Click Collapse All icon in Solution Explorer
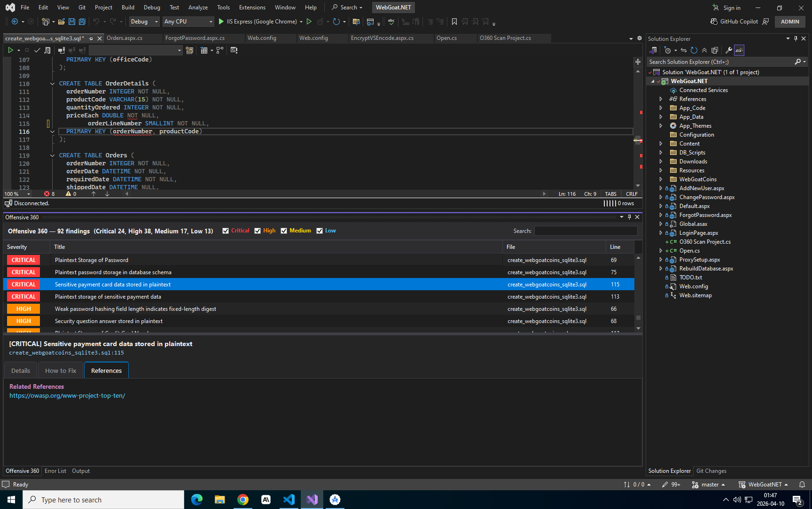 [x=704, y=50]
